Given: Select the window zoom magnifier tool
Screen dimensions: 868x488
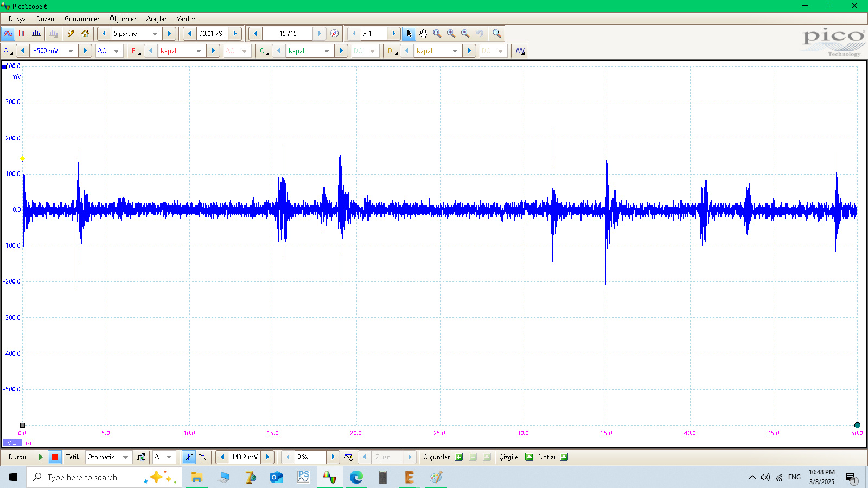Looking at the screenshot, I should pos(437,34).
